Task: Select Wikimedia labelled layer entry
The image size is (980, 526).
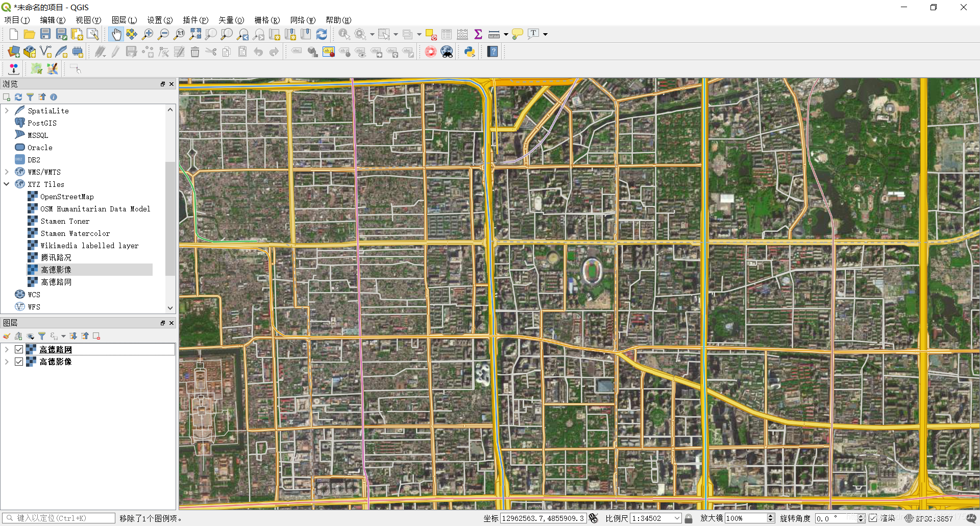Action: pyautogui.click(x=89, y=246)
